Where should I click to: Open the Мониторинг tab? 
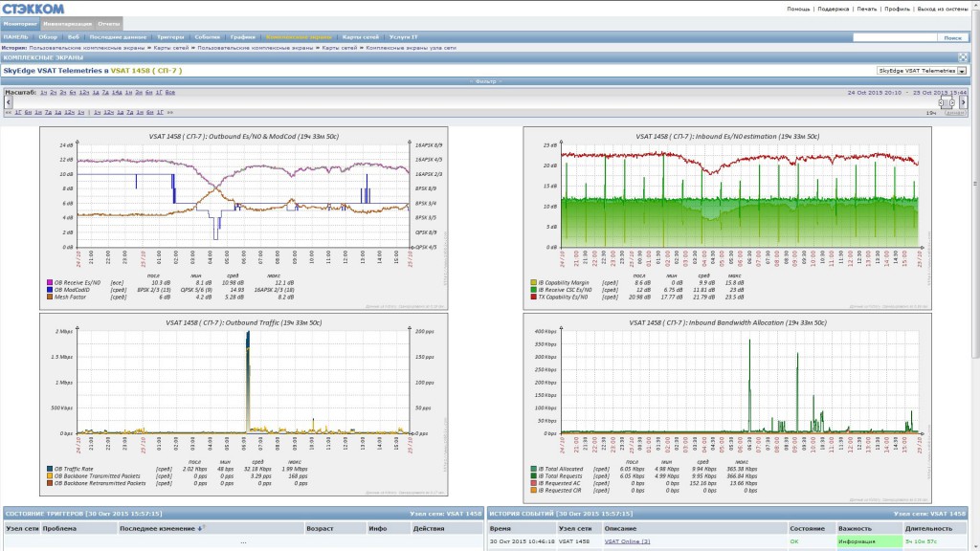(x=20, y=24)
